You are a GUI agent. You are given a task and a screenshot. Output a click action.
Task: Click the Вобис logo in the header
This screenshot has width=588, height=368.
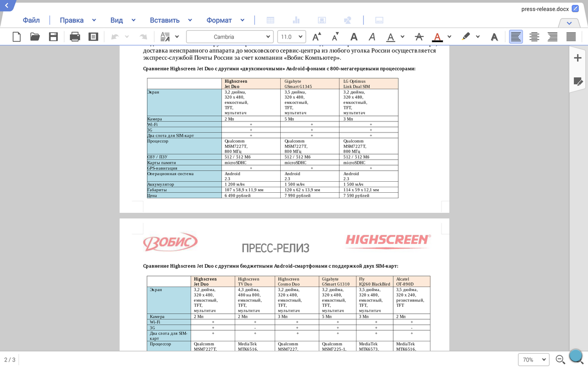(170, 241)
